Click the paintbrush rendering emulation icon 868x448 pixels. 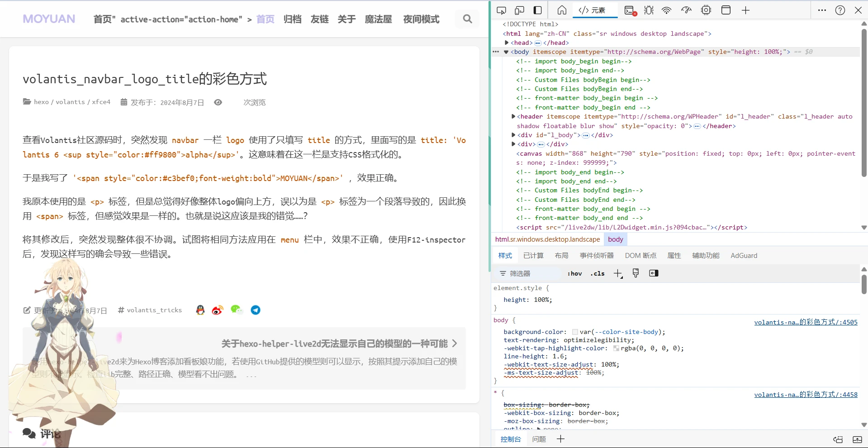[636, 273]
